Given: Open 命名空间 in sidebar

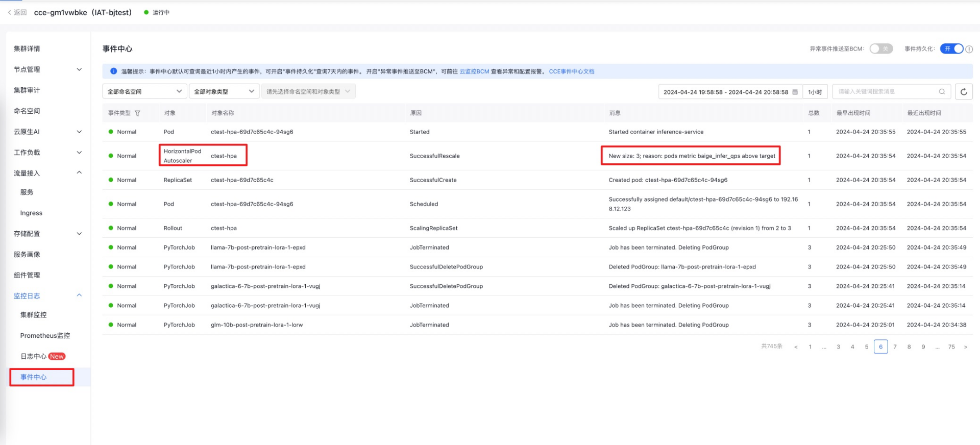Looking at the screenshot, I should (x=27, y=111).
